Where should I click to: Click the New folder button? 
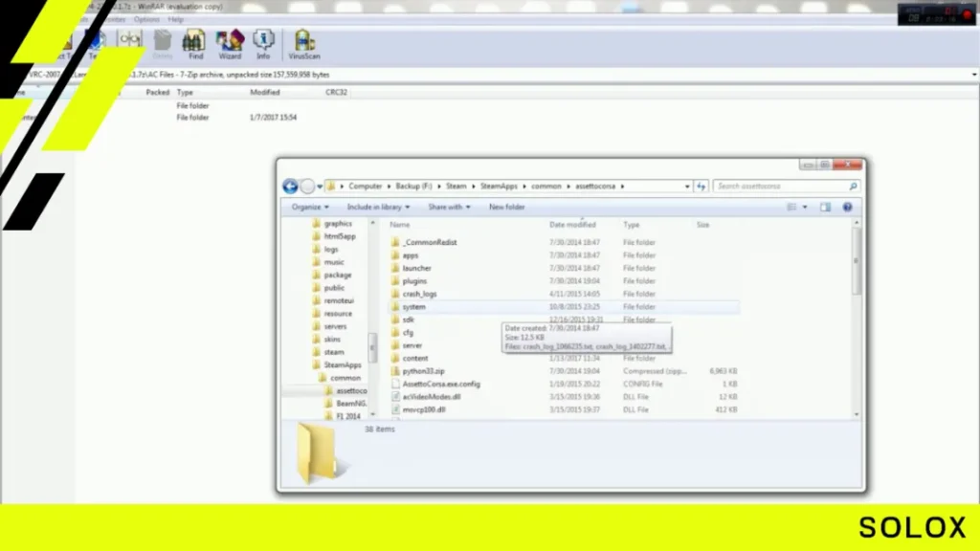click(x=507, y=207)
